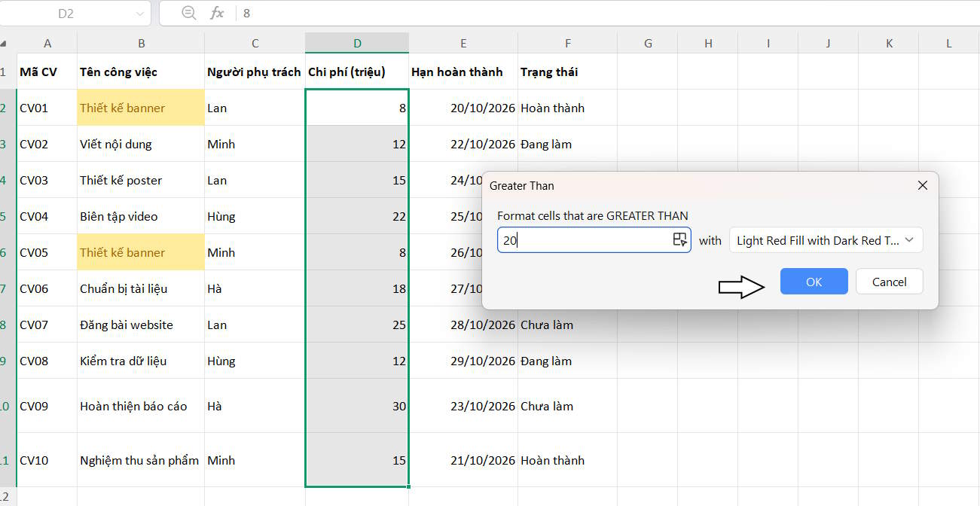Select column F header

click(x=568, y=44)
